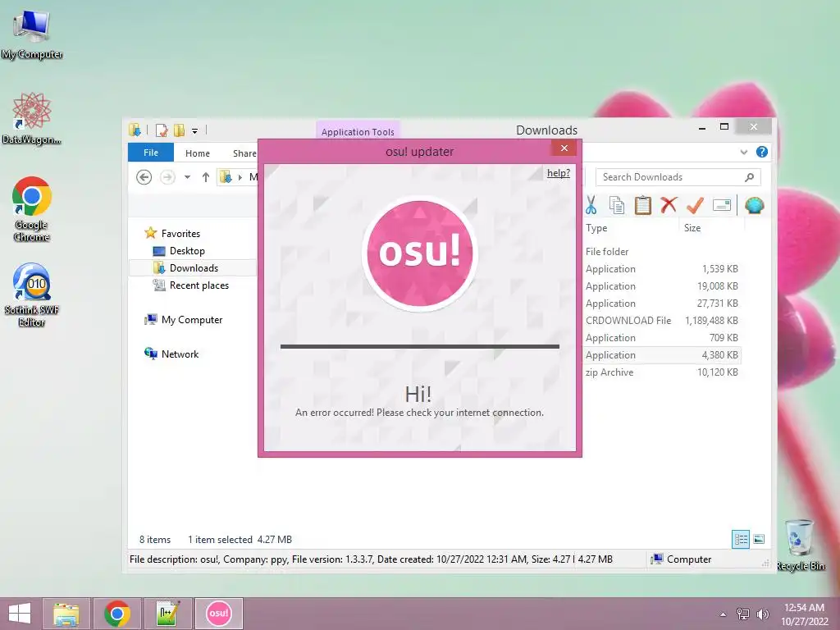Select the 4,380 KB Application row
Image resolution: width=840 pixels, height=630 pixels.
coord(662,354)
